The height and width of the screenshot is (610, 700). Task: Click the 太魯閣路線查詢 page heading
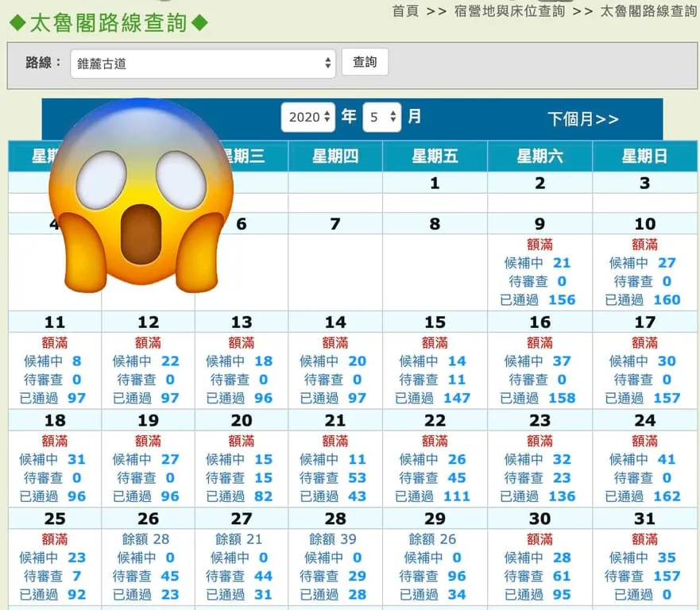[x=109, y=23]
